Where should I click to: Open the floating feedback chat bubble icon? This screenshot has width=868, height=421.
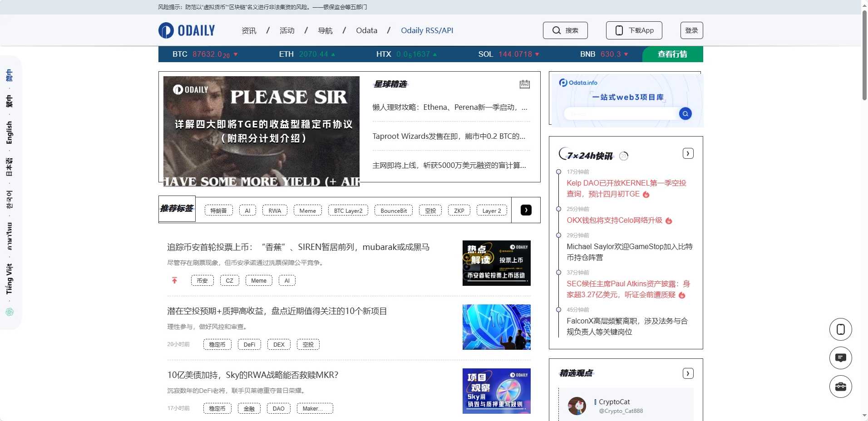(840, 357)
